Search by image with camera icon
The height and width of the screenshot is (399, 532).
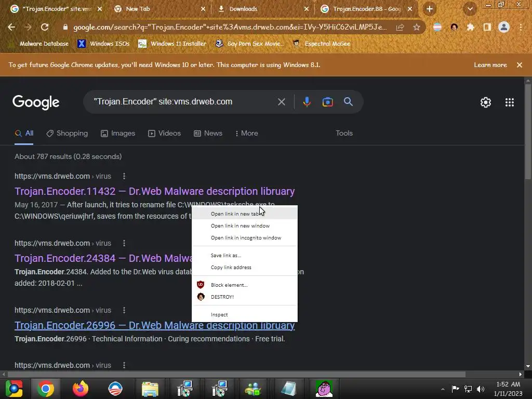pyautogui.click(x=328, y=102)
